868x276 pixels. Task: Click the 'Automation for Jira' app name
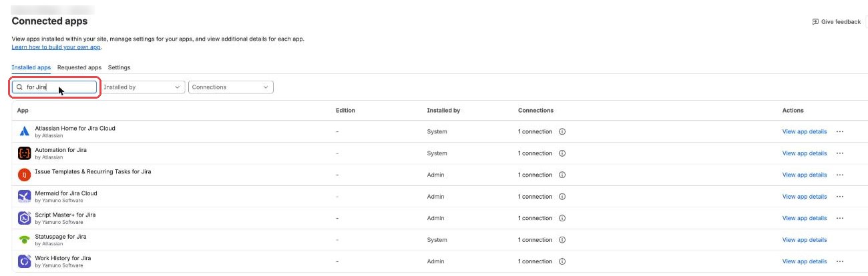point(61,150)
